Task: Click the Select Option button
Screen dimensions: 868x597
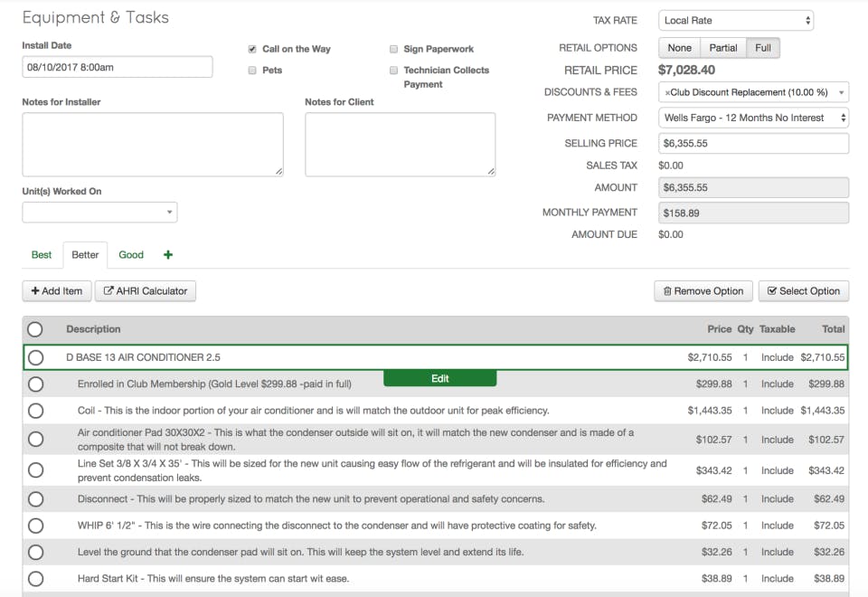Action: [803, 291]
